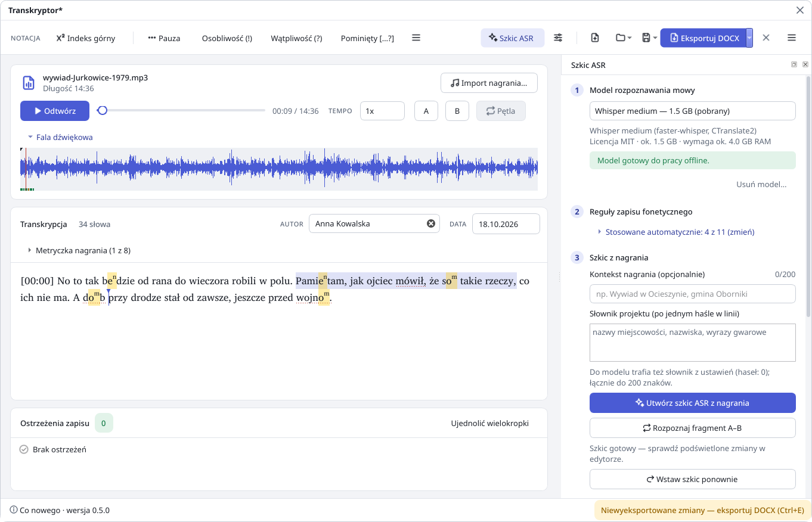Click the tempo 1x field
Viewport: 812px width, 522px height.
pyautogui.click(x=382, y=111)
